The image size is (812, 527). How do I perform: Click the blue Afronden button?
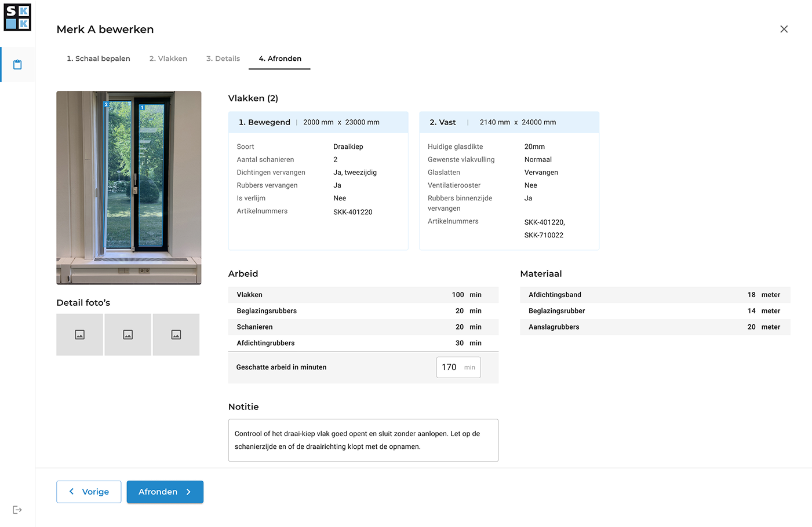coord(165,492)
